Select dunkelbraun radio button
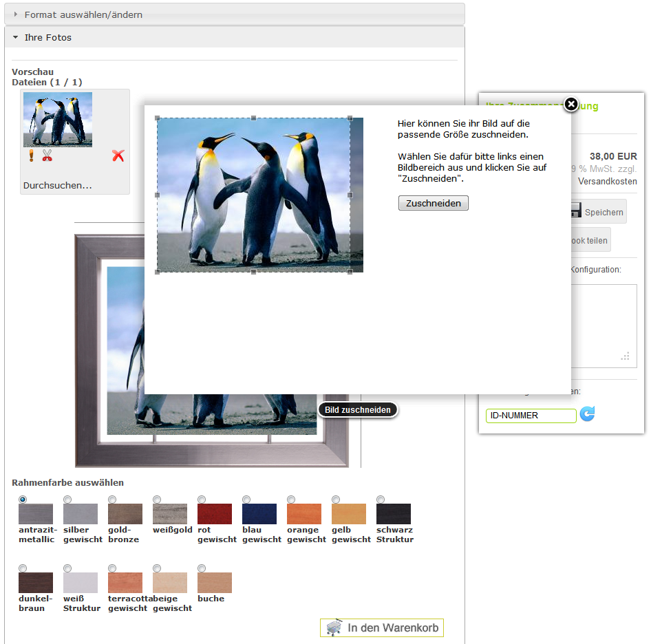The width and height of the screenshot is (651, 644). [23, 568]
